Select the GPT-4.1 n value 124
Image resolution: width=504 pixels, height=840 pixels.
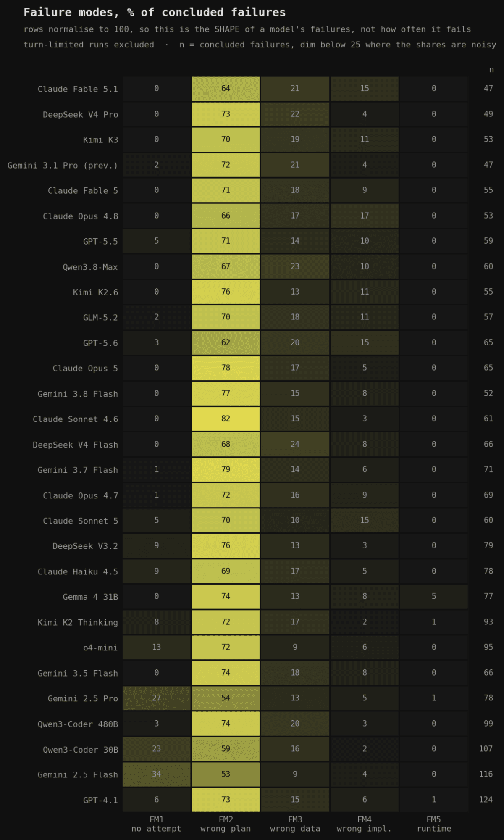coord(486,800)
